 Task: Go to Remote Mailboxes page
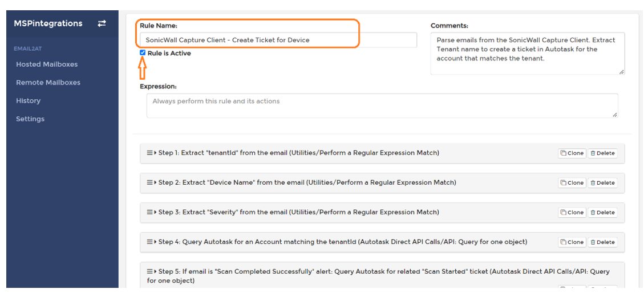(48, 83)
